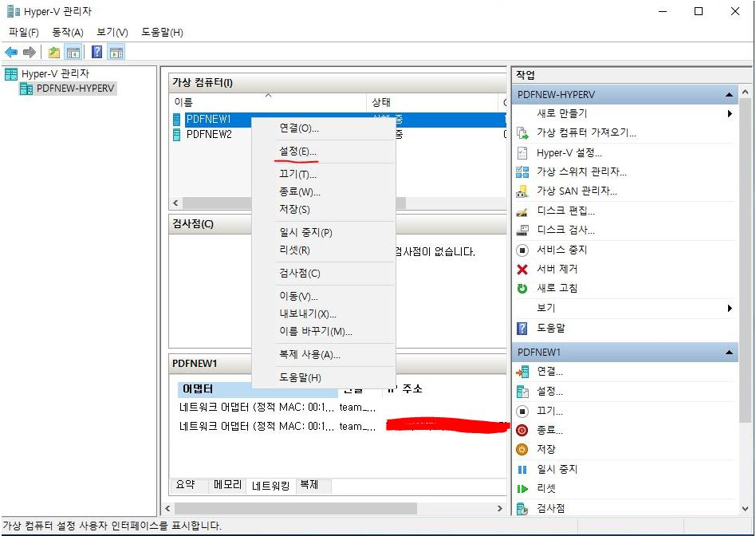Choose 리셋(R) from the context menu
This screenshot has width=756, height=536.
pyautogui.click(x=324, y=250)
